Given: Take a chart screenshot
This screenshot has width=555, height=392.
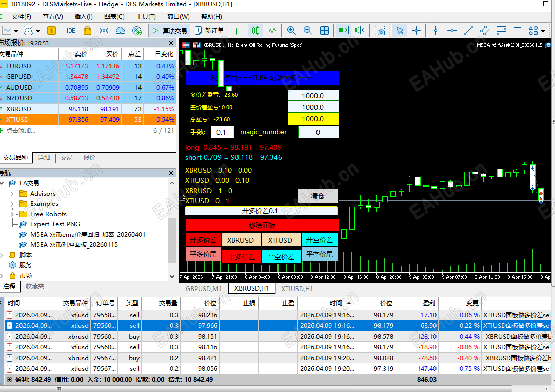Looking at the screenshot, I should [x=380, y=31].
